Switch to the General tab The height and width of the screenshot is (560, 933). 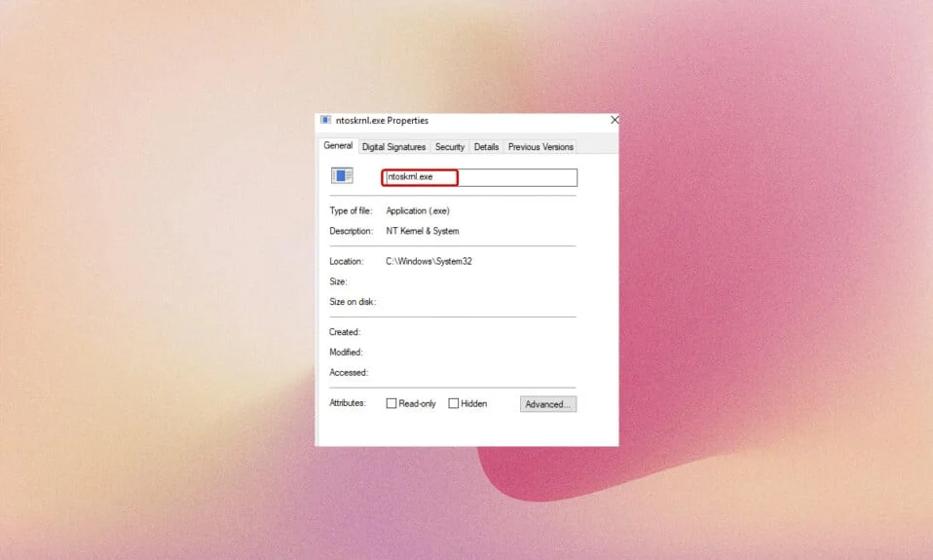pos(338,146)
